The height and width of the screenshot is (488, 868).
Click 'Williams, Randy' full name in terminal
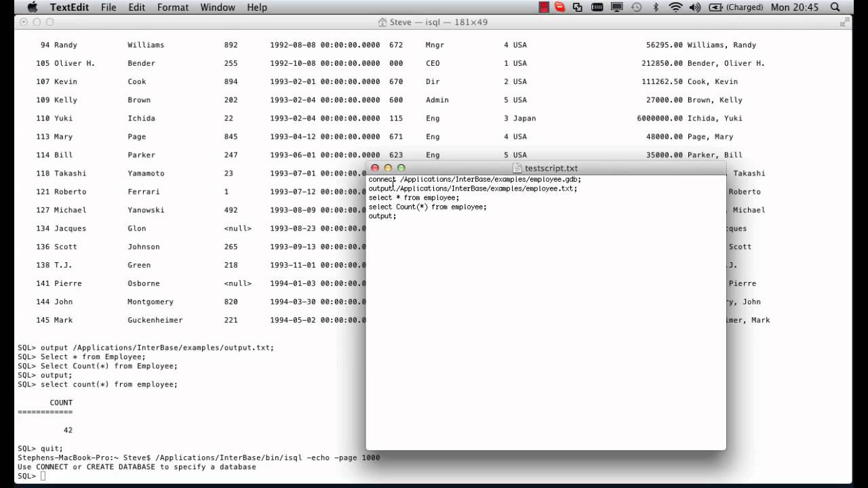point(722,45)
